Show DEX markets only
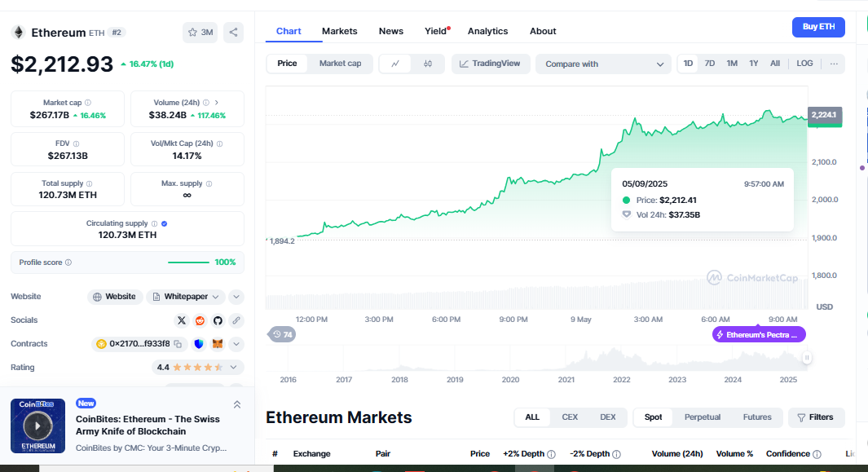The width and height of the screenshot is (868, 472). (x=608, y=417)
